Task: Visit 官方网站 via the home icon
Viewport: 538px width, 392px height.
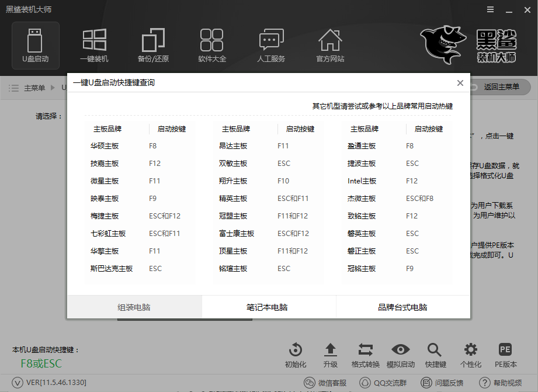Action: tap(330, 46)
